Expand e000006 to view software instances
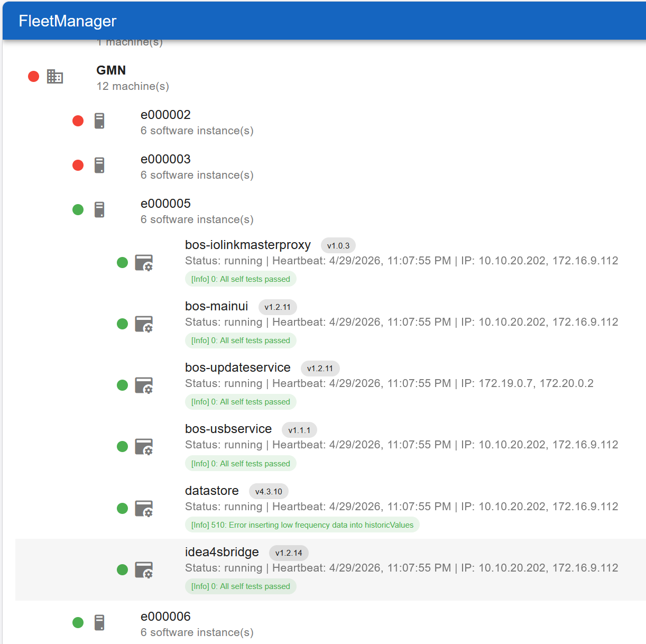Screen dimensions: 646x644 pyautogui.click(x=165, y=616)
